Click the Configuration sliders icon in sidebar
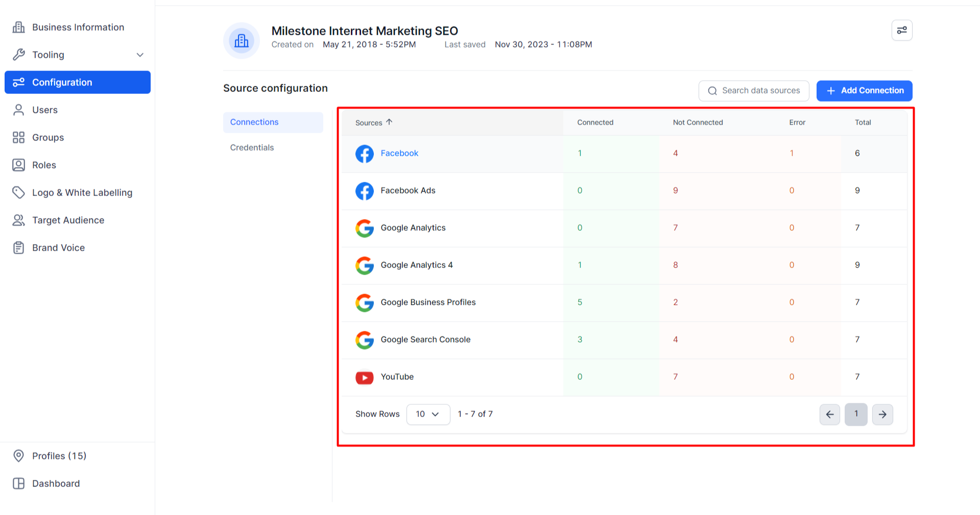 pos(19,82)
